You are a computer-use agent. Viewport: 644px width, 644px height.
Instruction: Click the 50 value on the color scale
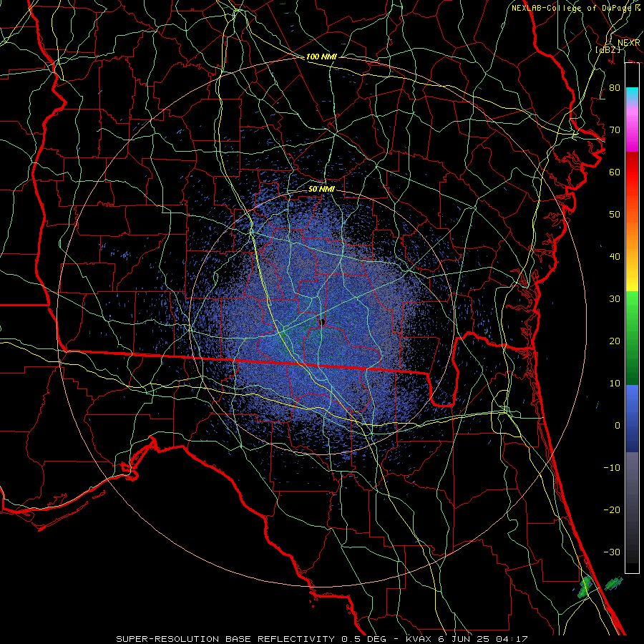pos(615,215)
